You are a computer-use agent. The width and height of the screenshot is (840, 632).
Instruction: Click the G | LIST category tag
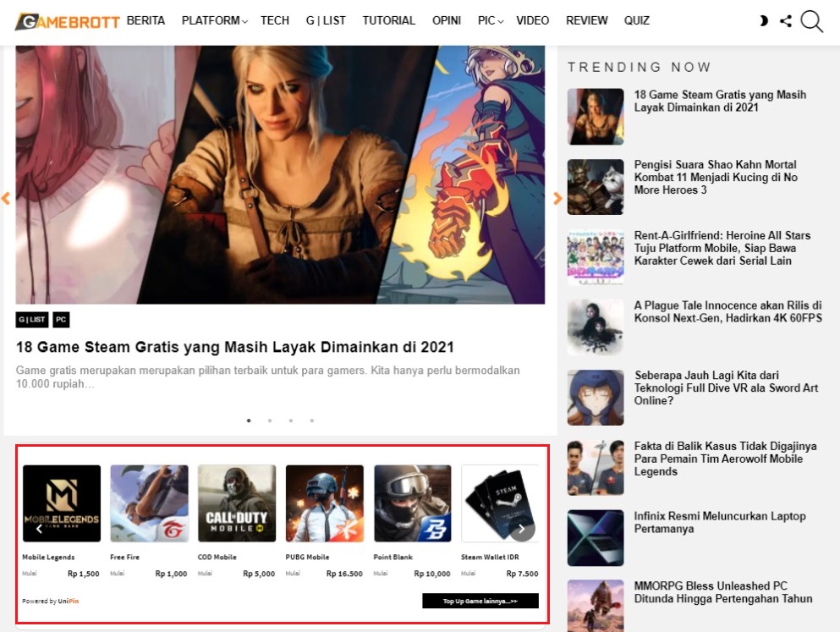click(32, 320)
